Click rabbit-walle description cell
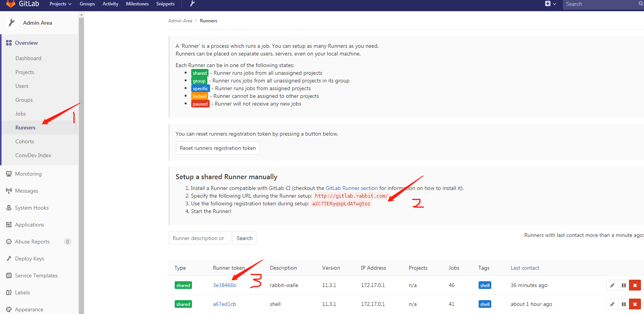The image size is (644, 314). [x=284, y=285]
